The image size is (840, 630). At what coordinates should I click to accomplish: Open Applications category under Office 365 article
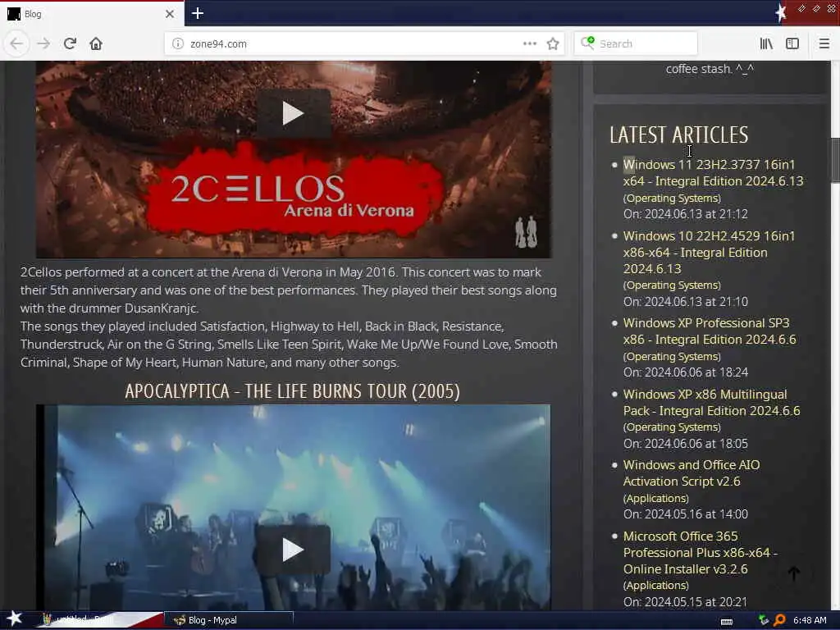[655, 586]
